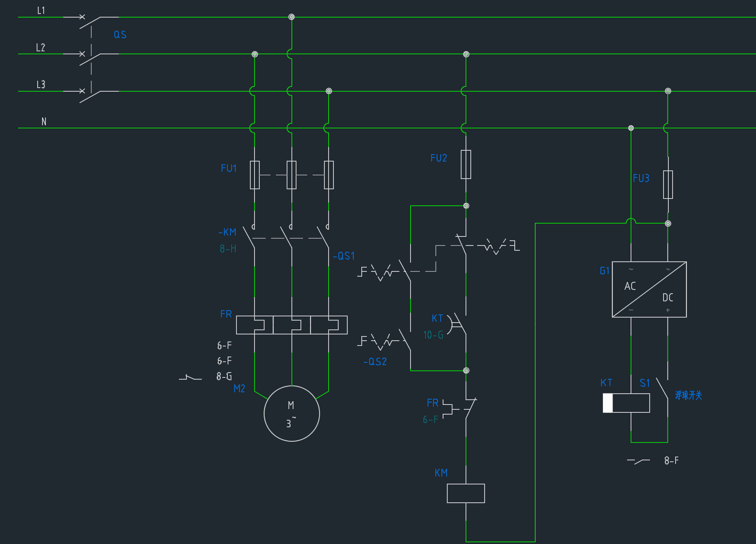Click the DC text in converter box
The height and width of the screenshot is (544, 756).
[x=667, y=298]
